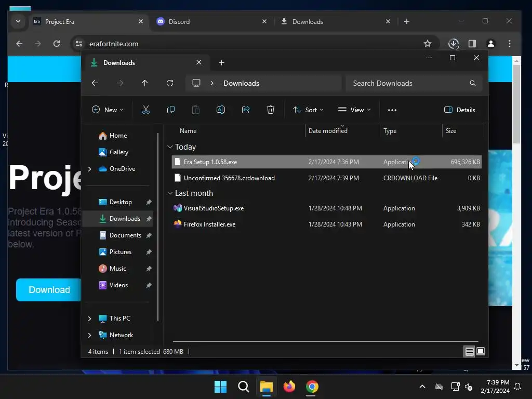
Task: Open Documents in navigation pane
Action: (x=125, y=235)
